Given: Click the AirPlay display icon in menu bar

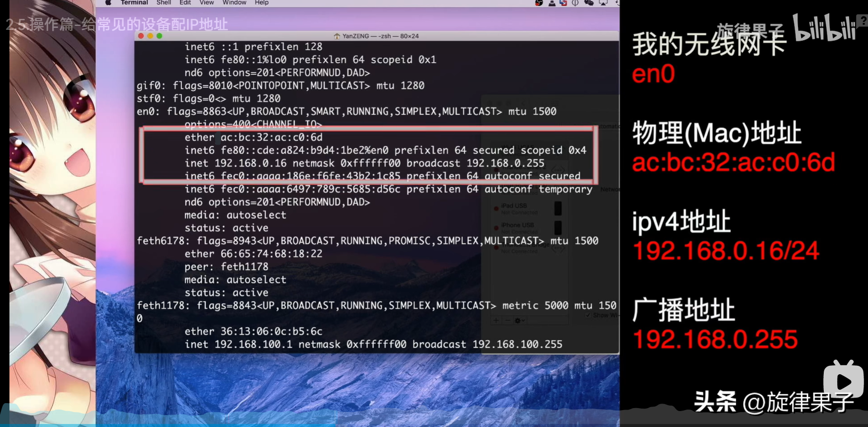Looking at the screenshot, I should tap(603, 3).
